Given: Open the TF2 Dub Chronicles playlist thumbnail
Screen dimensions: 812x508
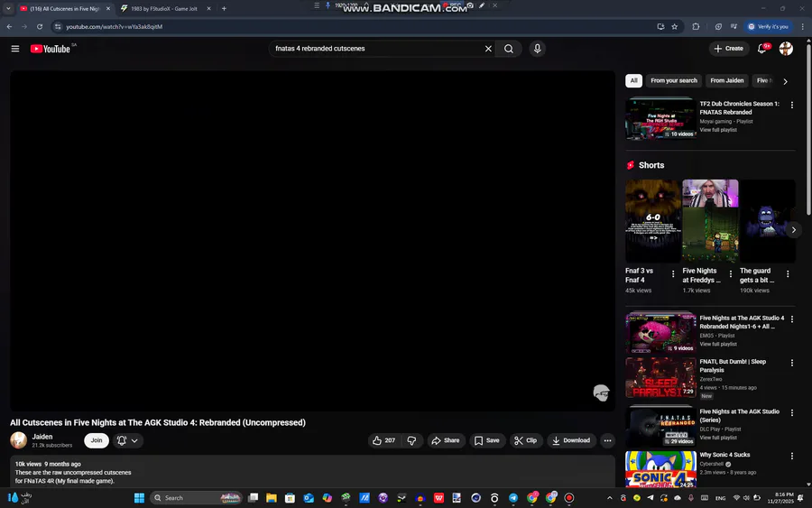Looking at the screenshot, I should click(660, 118).
